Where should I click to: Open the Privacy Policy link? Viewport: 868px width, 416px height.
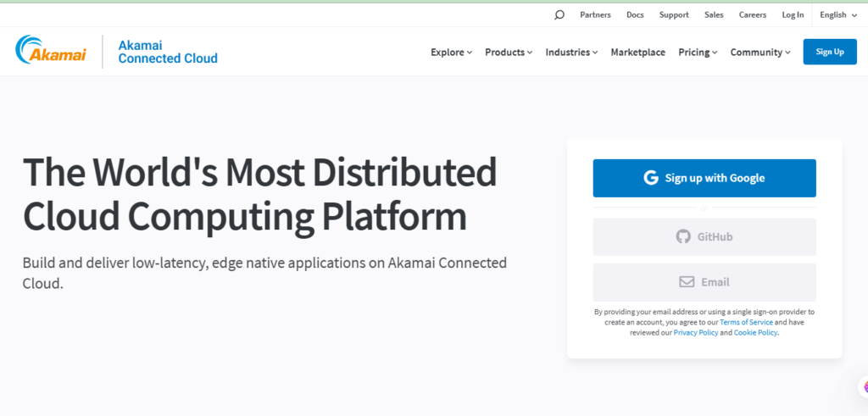click(x=696, y=333)
